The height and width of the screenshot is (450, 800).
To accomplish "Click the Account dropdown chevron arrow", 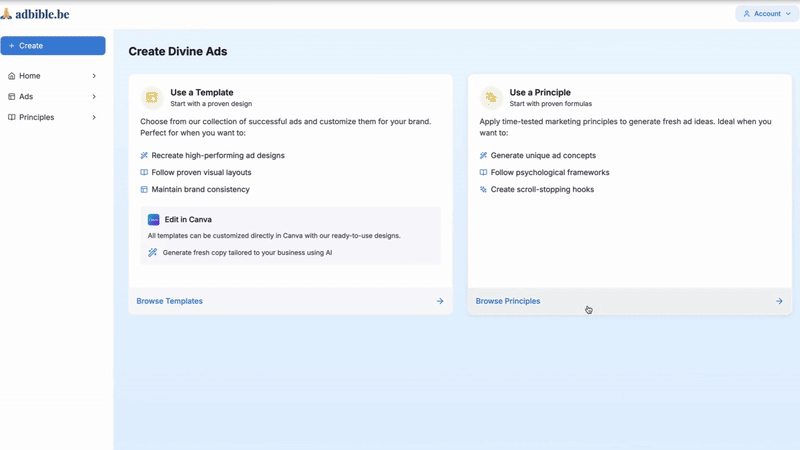I will coord(788,14).
